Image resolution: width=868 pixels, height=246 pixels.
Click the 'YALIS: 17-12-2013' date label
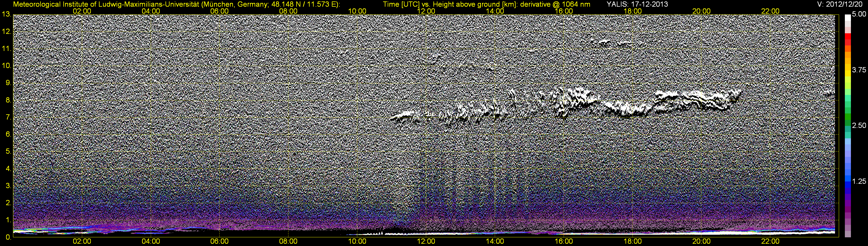(x=637, y=4)
